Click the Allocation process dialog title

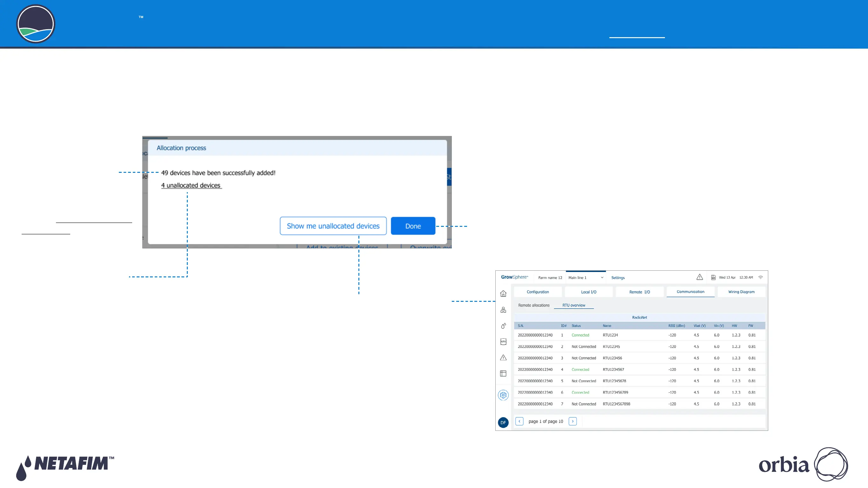pyautogui.click(x=181, y=148)
